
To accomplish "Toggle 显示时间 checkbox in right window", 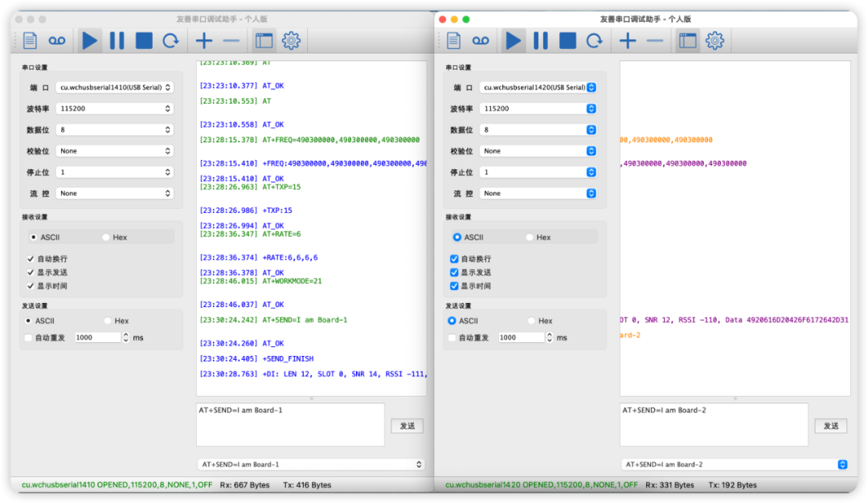I will 455,286.
